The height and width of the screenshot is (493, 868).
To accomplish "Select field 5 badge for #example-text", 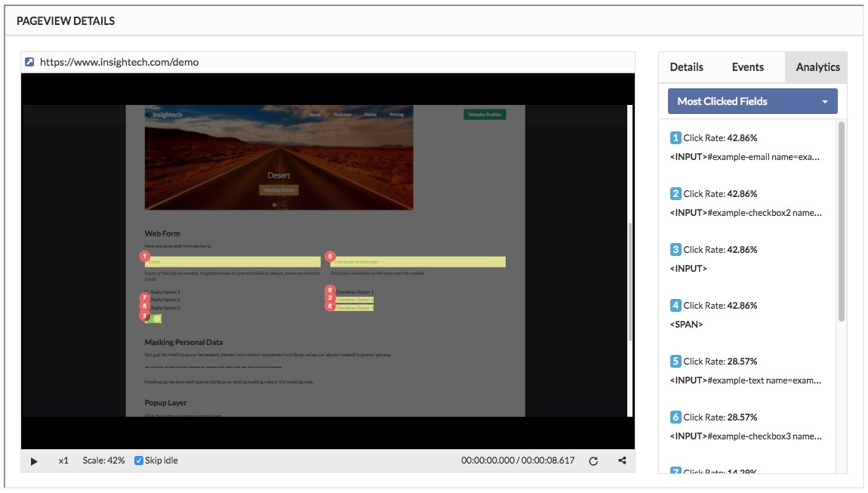I will pos(676,362).
